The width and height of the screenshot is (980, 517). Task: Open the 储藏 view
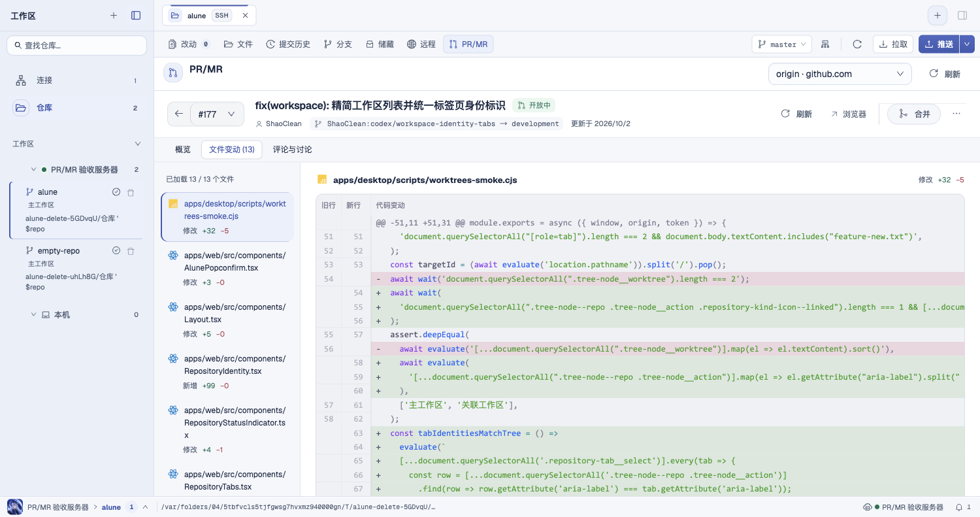(380, 44)
